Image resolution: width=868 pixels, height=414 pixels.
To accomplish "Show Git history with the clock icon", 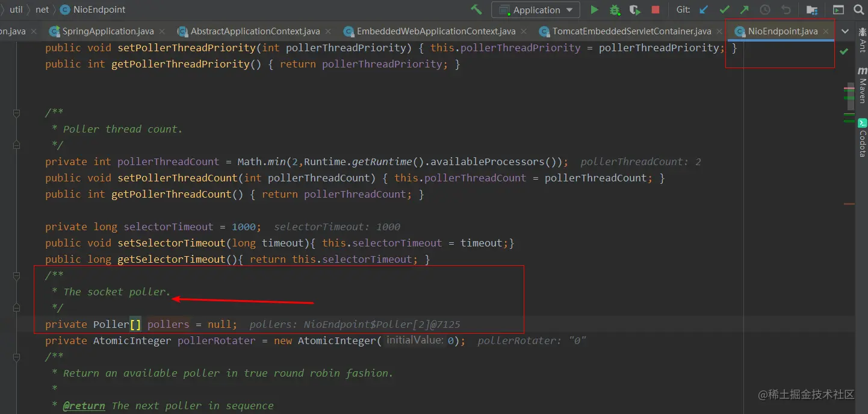I will pos(765,10).
